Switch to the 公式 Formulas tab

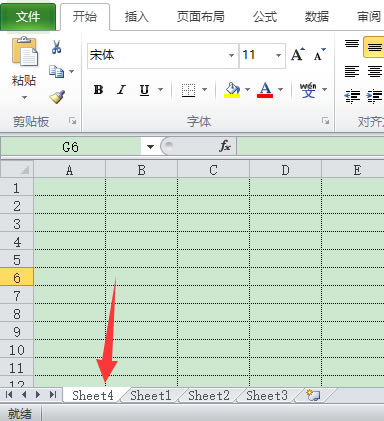265,17
